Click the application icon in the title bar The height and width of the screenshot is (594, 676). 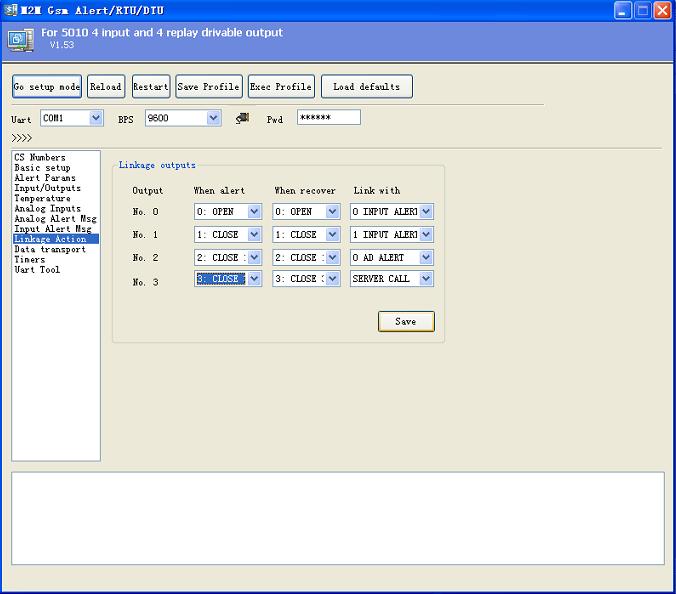click(x=11, y=9)
